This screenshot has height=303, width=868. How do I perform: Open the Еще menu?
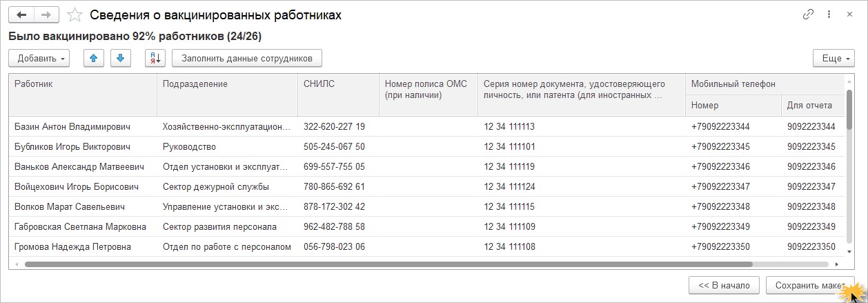[x=834, y=58]
